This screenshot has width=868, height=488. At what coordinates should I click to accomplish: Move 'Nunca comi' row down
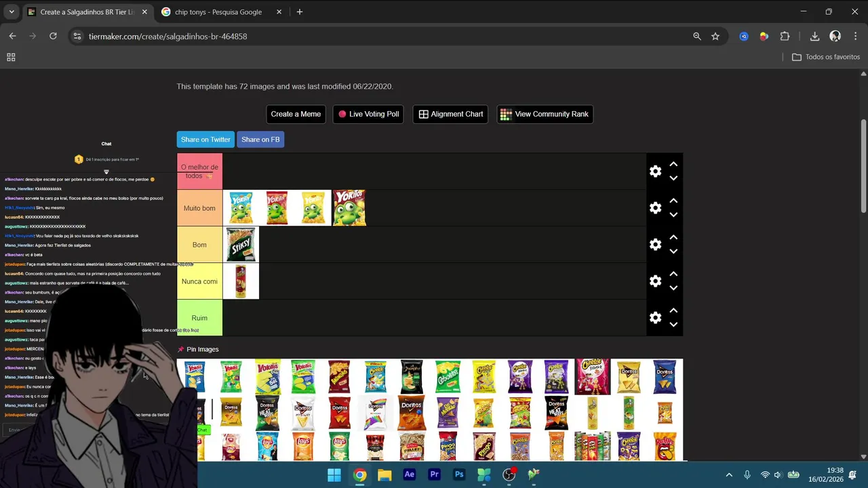pos(673,288)
